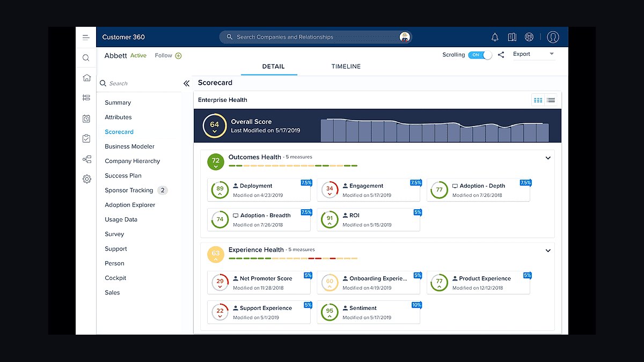Click the globe/community icon in header
Image resolution: width=644 pixels, height=362 pixels.
coord(529,37)
